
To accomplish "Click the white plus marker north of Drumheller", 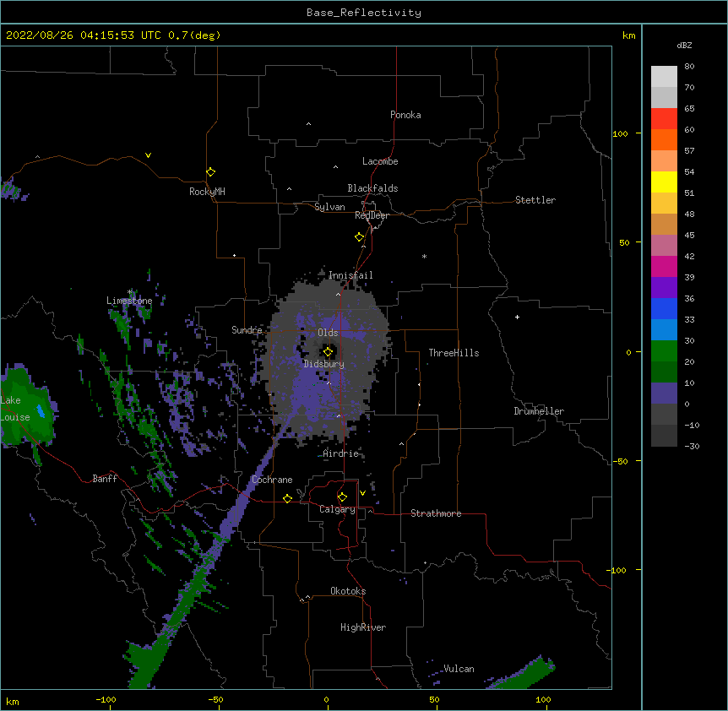I will tap(517, 317).
